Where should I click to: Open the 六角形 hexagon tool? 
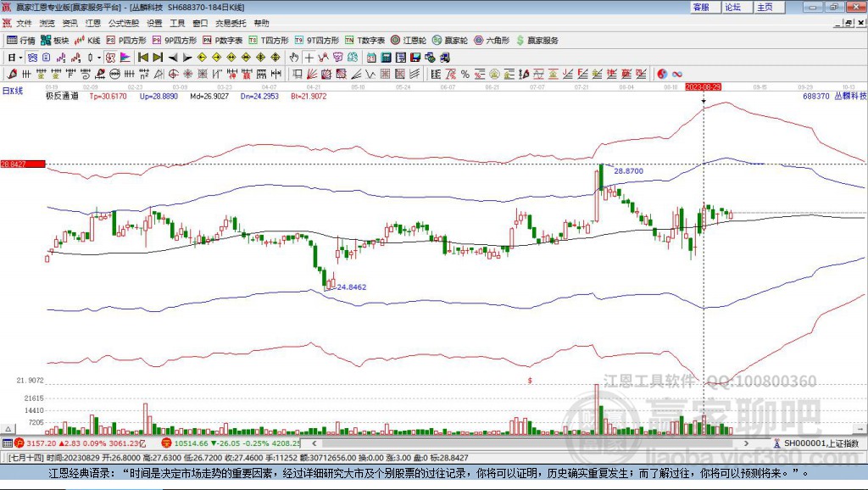pos(492,41)
